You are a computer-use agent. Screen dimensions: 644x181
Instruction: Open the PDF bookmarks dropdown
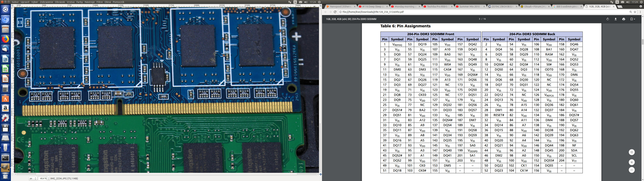(632, 19)
